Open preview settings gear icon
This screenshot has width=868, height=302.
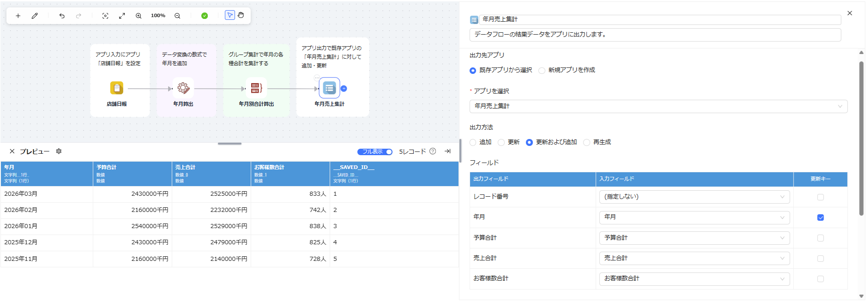pos(59,151)
